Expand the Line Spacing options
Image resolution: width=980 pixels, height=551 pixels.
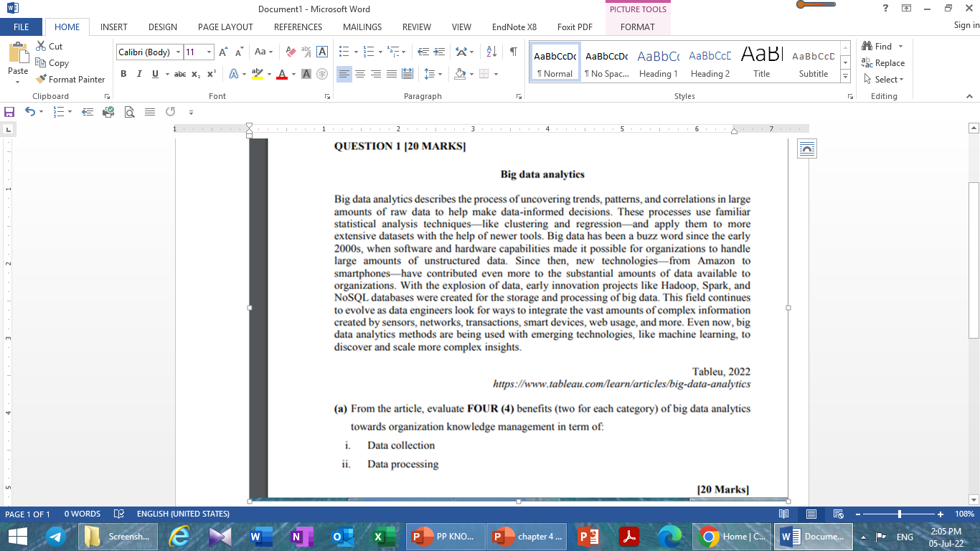(440, 73)
